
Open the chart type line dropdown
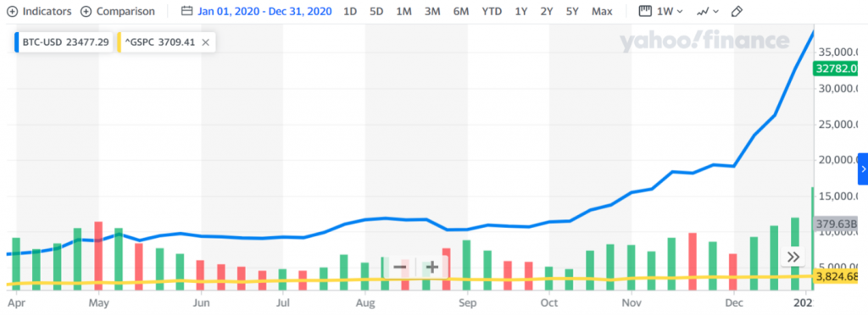[x=708, y=11]
